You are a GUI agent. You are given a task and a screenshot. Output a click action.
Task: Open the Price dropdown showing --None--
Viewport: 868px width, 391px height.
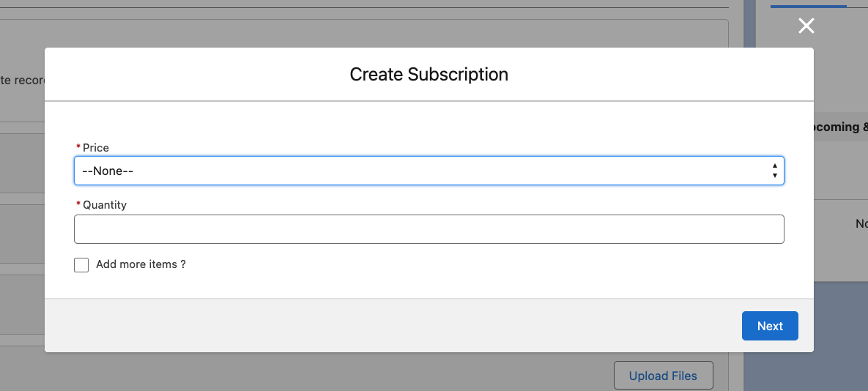(429, 171)
